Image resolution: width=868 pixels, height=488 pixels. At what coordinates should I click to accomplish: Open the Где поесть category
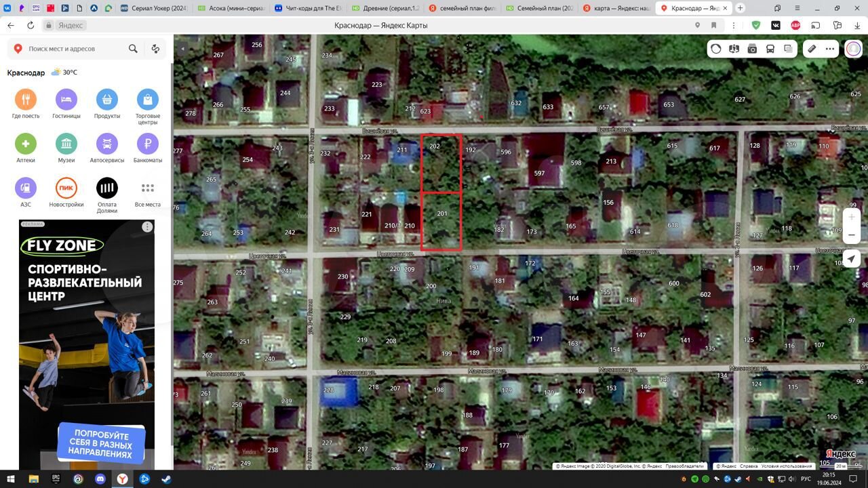[26, 100]
